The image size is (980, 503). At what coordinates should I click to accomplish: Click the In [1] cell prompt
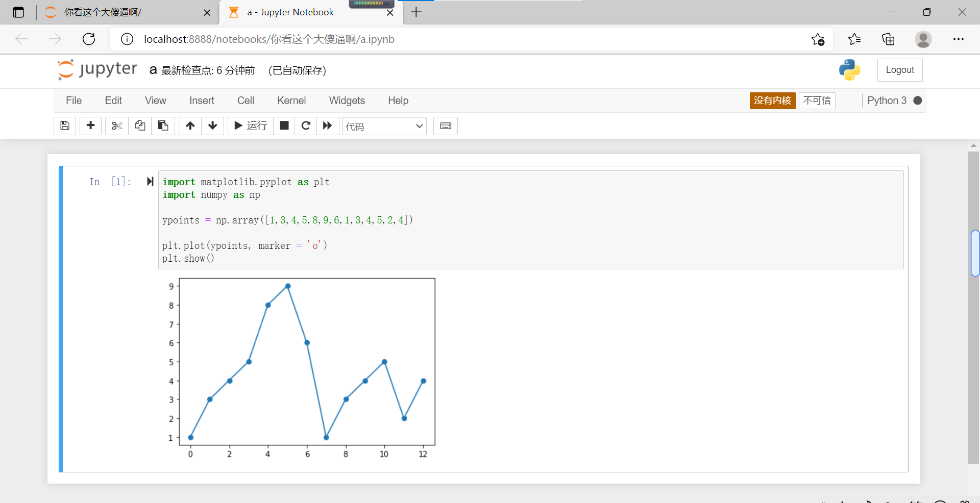(x=110, y=182)
